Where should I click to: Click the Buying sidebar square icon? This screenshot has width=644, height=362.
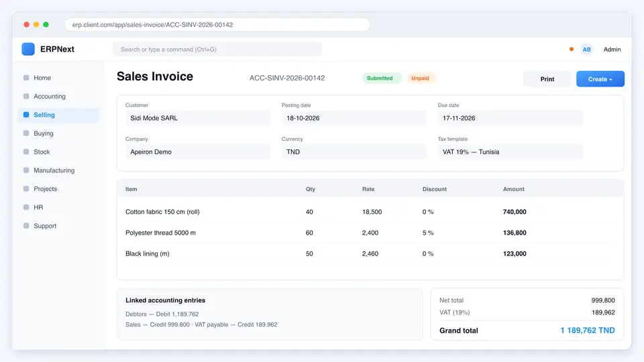coord(26,133)
